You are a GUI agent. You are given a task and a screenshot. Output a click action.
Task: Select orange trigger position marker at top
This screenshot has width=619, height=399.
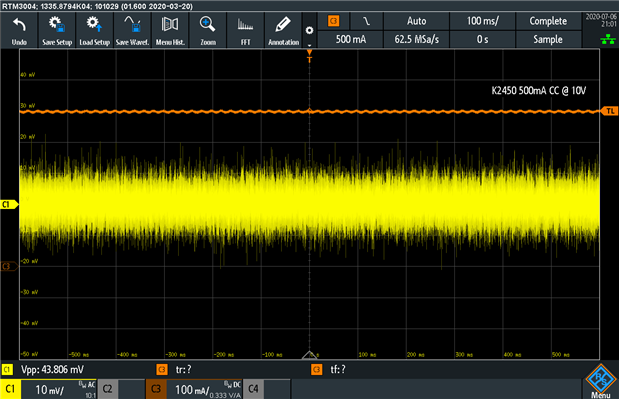point(310,56)
